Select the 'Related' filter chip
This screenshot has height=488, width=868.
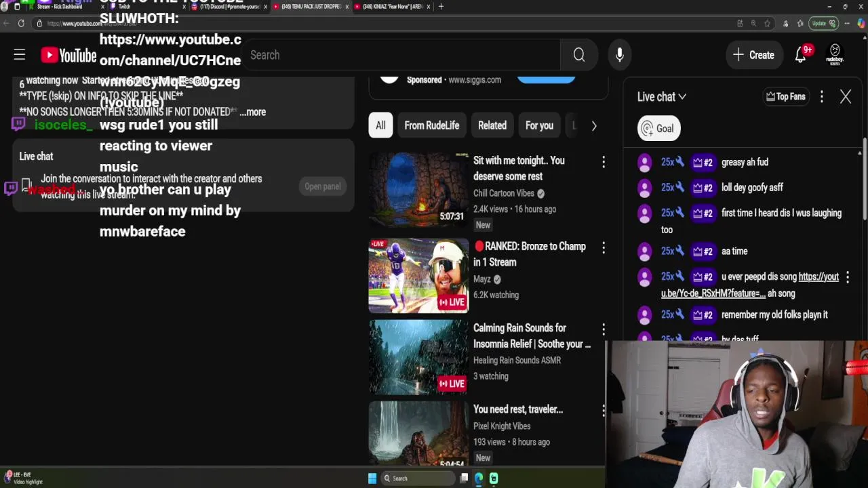[x=492, y=125]
